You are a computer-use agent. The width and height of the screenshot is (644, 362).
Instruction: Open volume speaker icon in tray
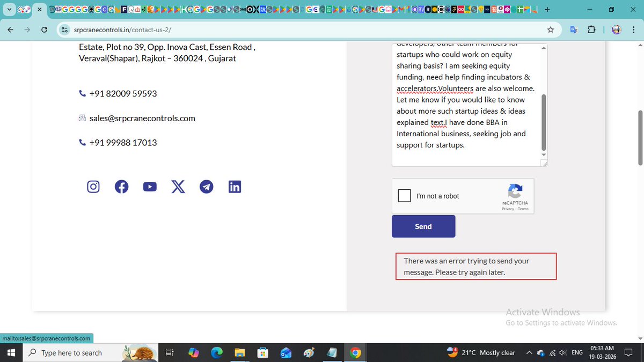coord(562,352)
